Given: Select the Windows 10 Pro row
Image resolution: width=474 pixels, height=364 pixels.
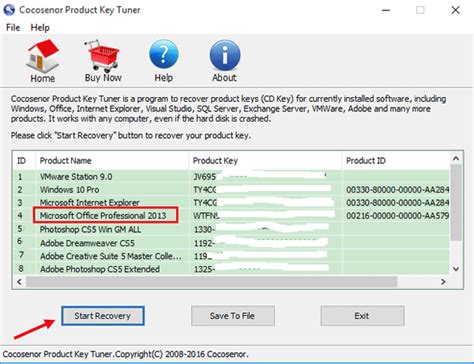Looking at the screenshot, I should coord(231,189).
